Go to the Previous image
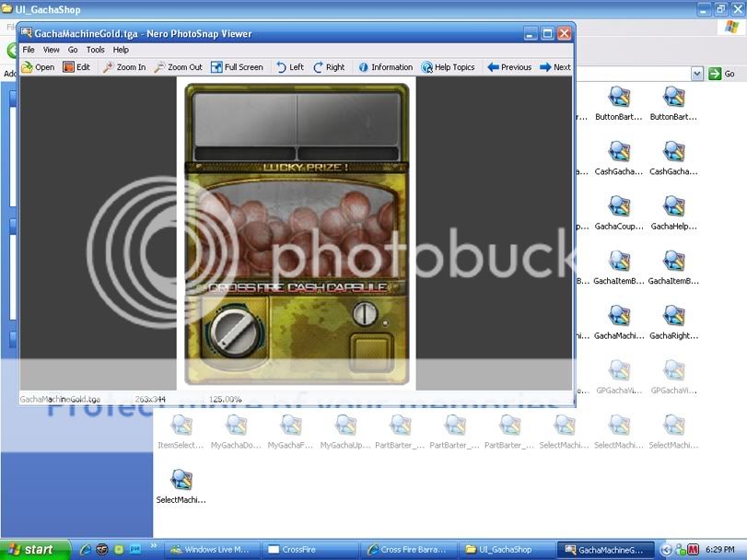 [509, 67]
